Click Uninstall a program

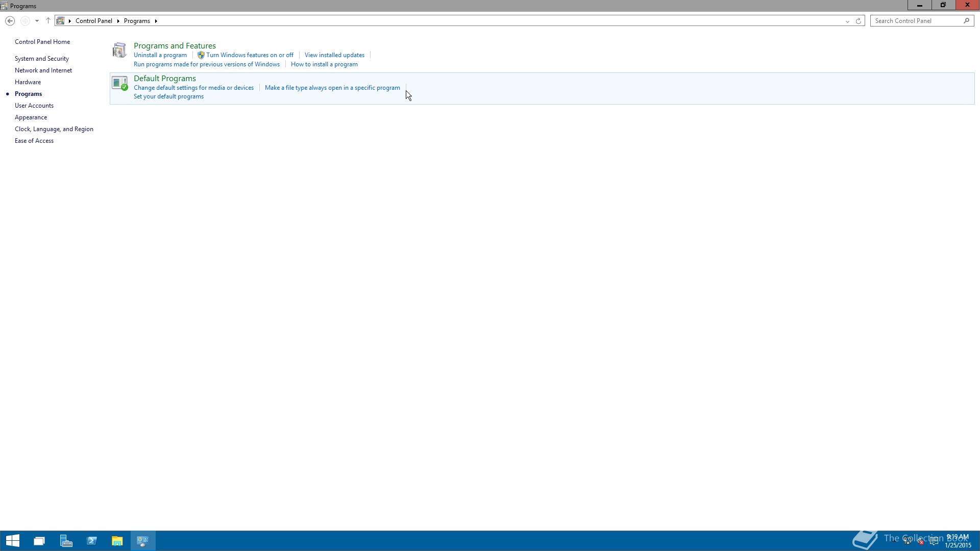coord(160,55)
